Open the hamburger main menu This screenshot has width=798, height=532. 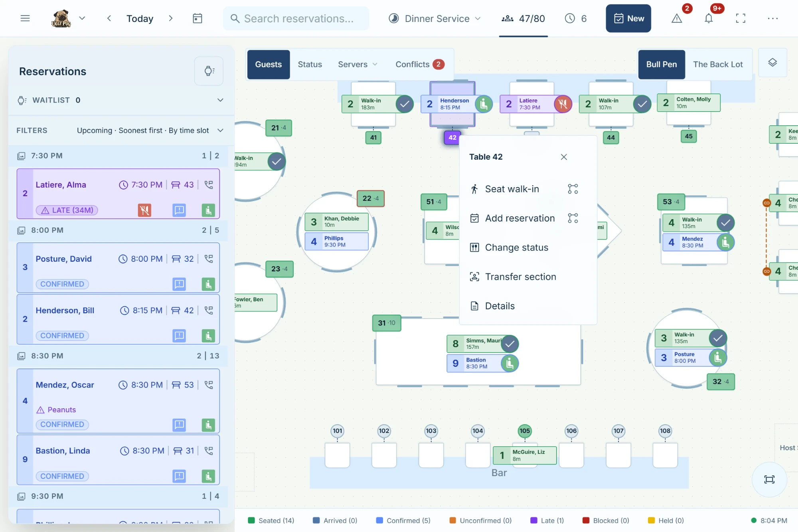pyautogui.click(x=25, y=18)
